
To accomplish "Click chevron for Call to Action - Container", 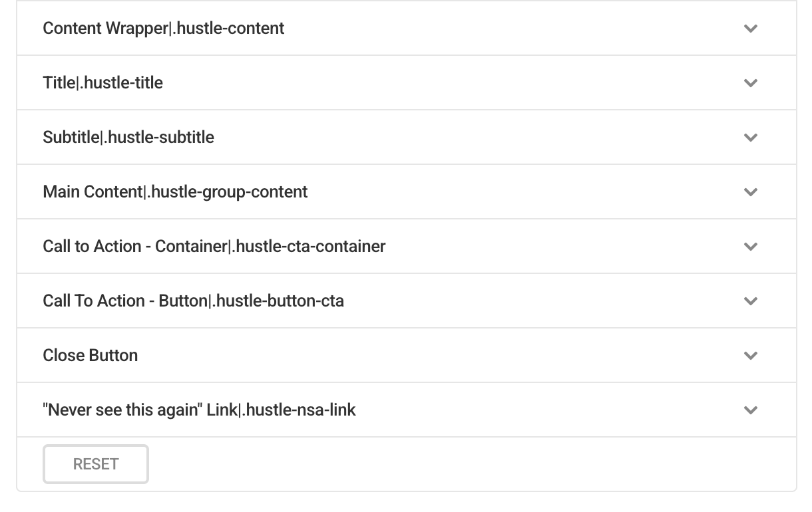I will [751, 247].
